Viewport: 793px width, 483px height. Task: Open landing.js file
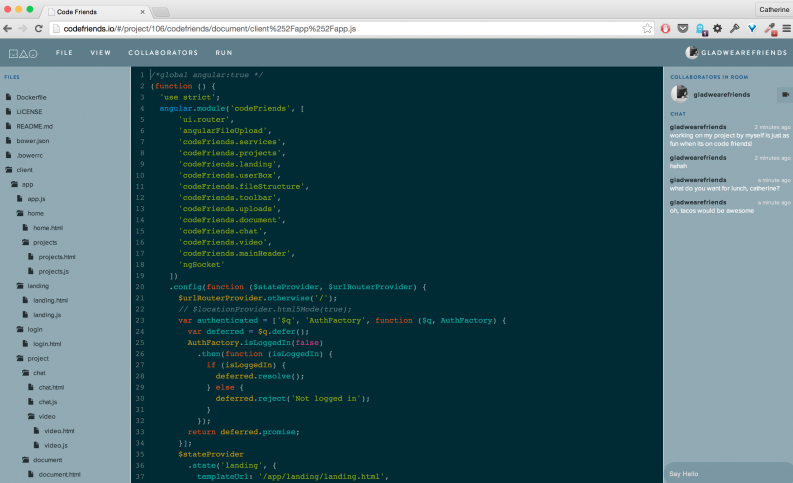pos(47,315)
